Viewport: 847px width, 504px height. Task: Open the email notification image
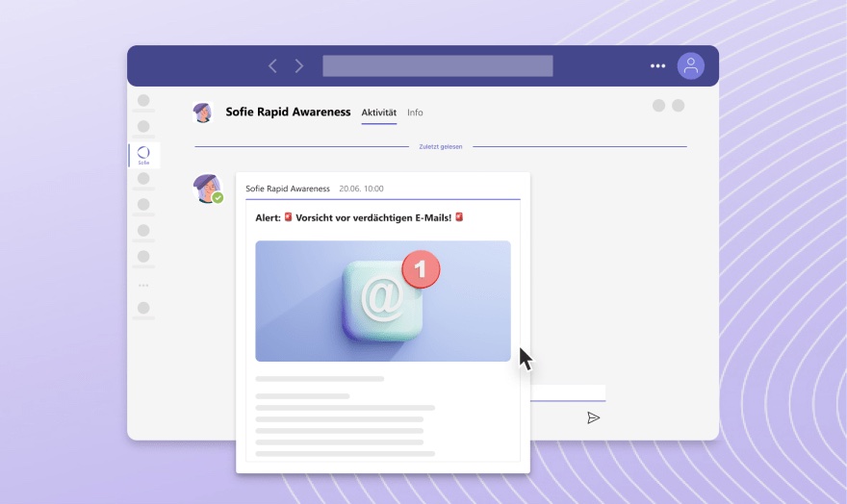click(382, 301)
